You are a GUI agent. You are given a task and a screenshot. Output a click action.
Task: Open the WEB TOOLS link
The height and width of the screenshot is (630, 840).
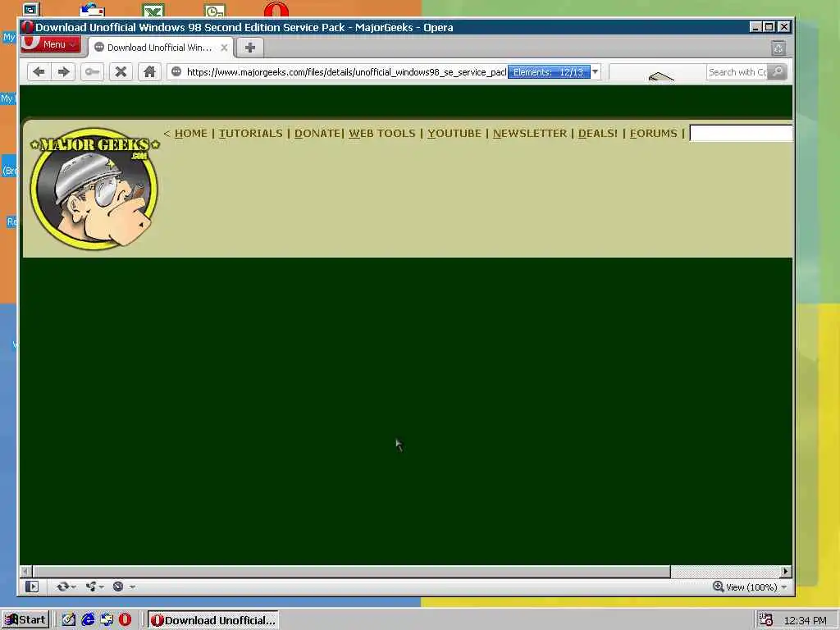[x=382, y=134]
